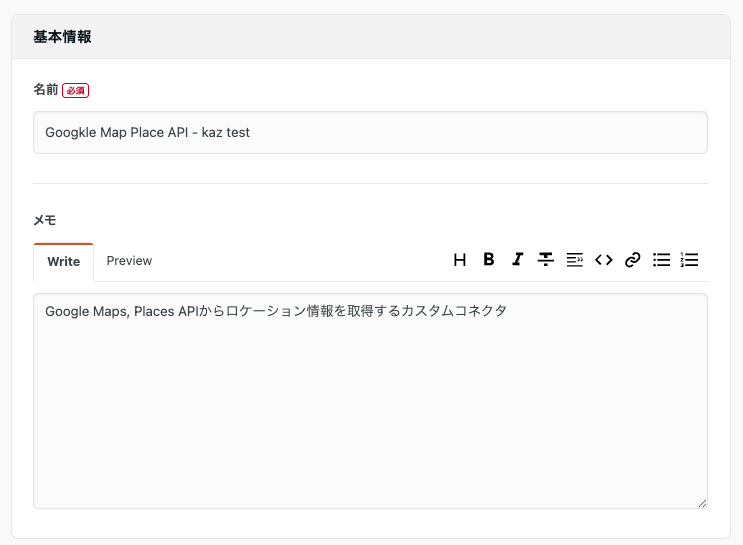Click the memo textarea resize handle

point(702,503)
